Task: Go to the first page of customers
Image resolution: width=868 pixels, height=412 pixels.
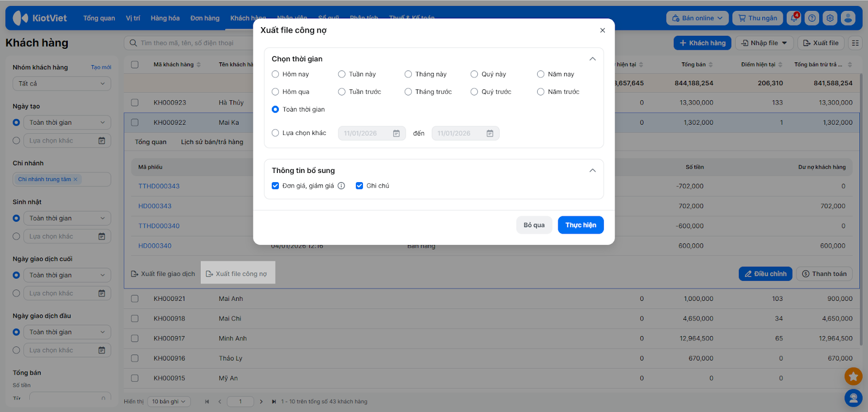Action: [x=207, y=402]
